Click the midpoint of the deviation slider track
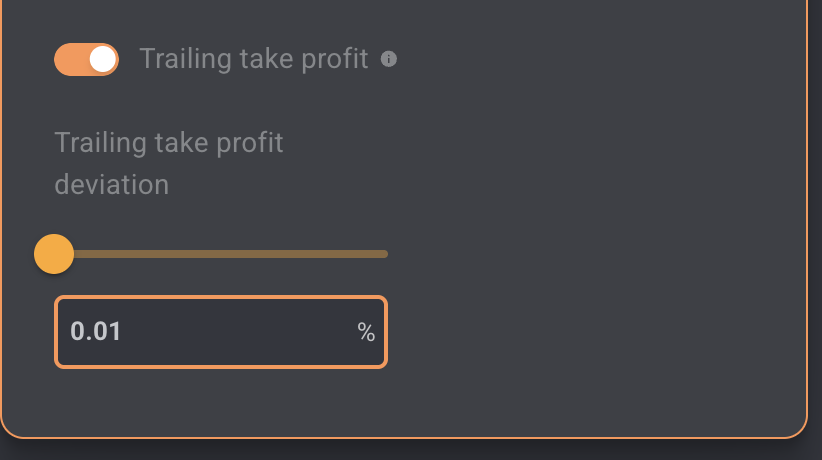Image resolution: width=822 pixels, height=460 pixels. coord(221,254)
